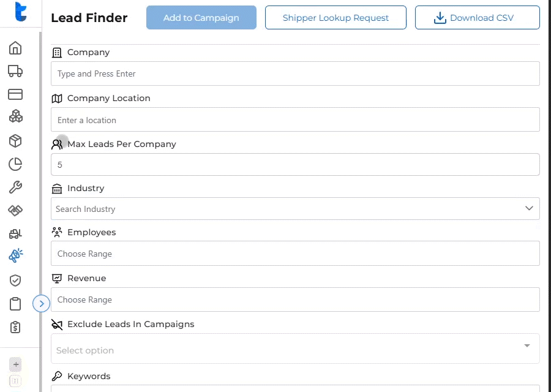Select the stacked cubes sidebar icon
Viewport: 551px width, 392px height.
15,117
